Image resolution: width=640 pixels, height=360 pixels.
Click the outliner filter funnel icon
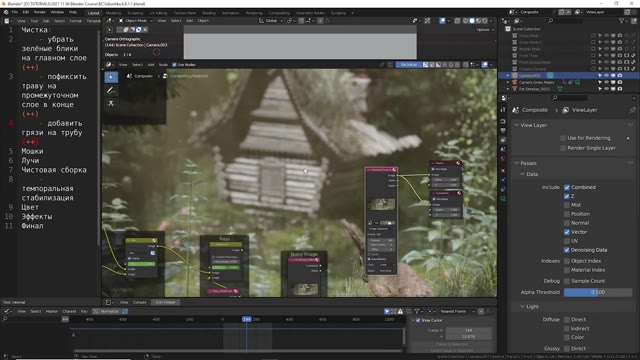tap(621, 20)
